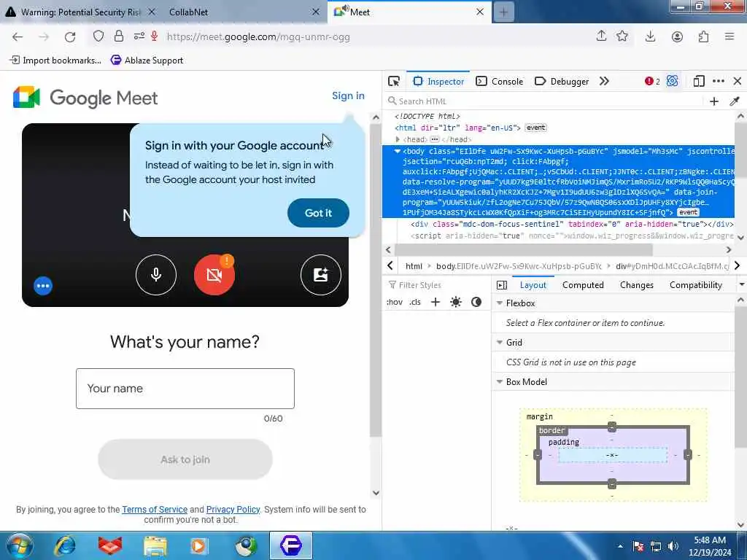Click the tracking protection shield icon
The image size is (747, 560).
[x=98, y=36]
